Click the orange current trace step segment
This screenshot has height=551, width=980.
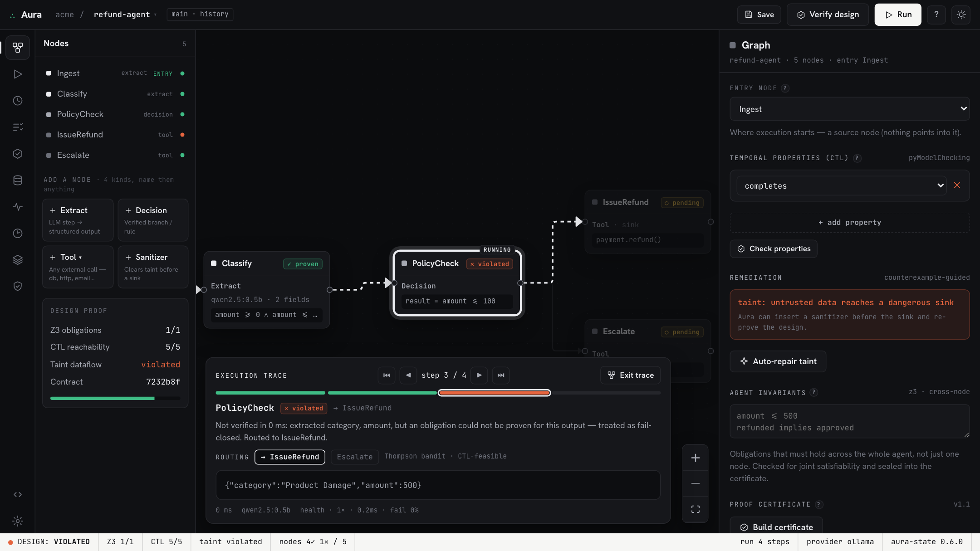coord(495,393)
